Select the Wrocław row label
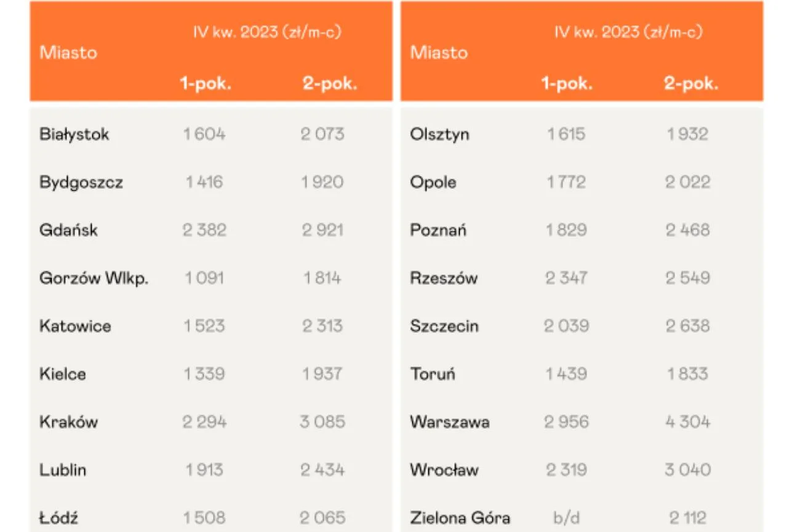Image resolution: width=800 pixels, height=532 pixels. point(444,470)
